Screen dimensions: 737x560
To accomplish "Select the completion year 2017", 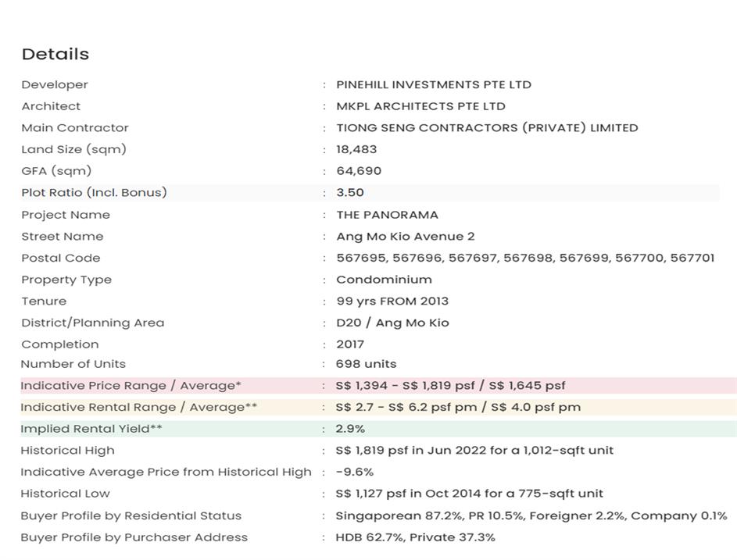I will click(x=350, y=344).
